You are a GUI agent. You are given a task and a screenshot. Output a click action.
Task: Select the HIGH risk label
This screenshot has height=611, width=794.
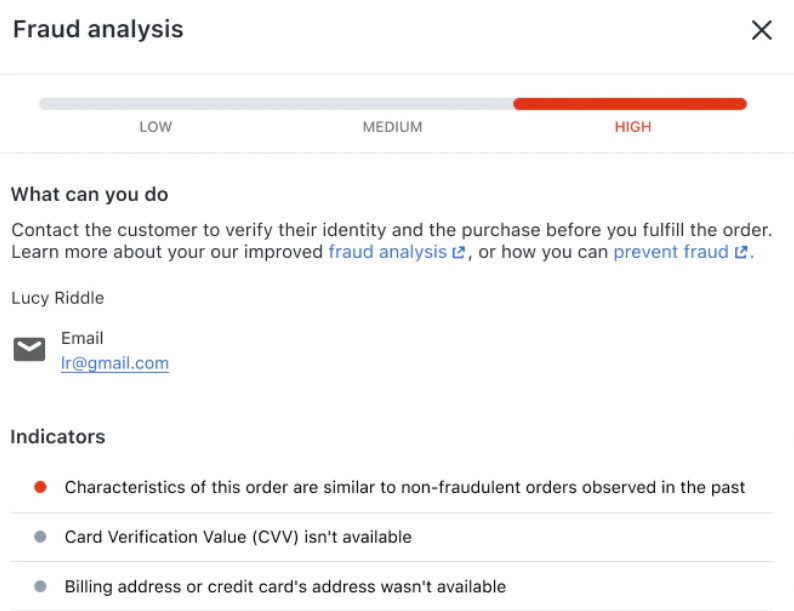point(633,127)
